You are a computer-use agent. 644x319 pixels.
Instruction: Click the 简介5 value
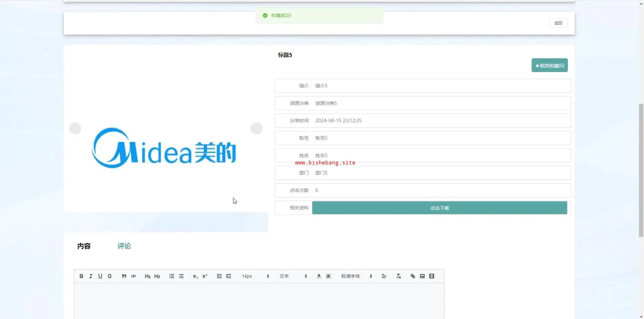point(321,86)
